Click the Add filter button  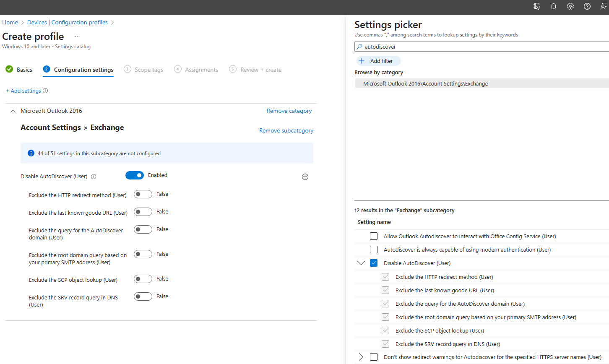(x=379, y=61)
